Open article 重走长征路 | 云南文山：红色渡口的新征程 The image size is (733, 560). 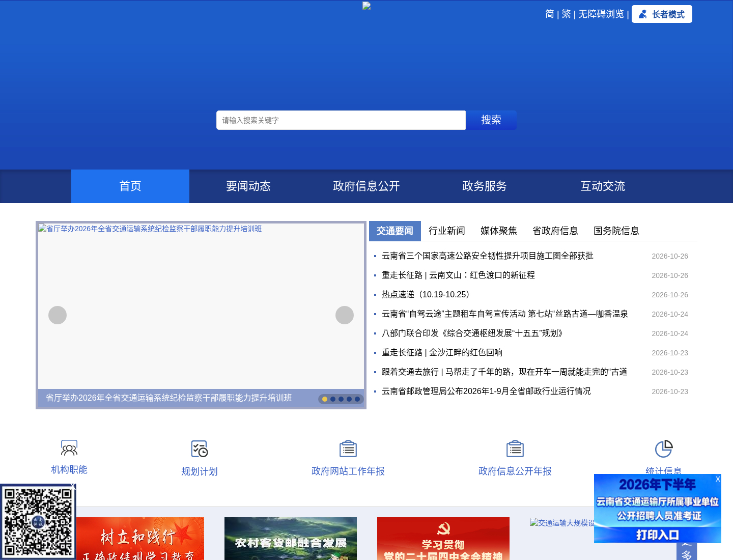458,275
